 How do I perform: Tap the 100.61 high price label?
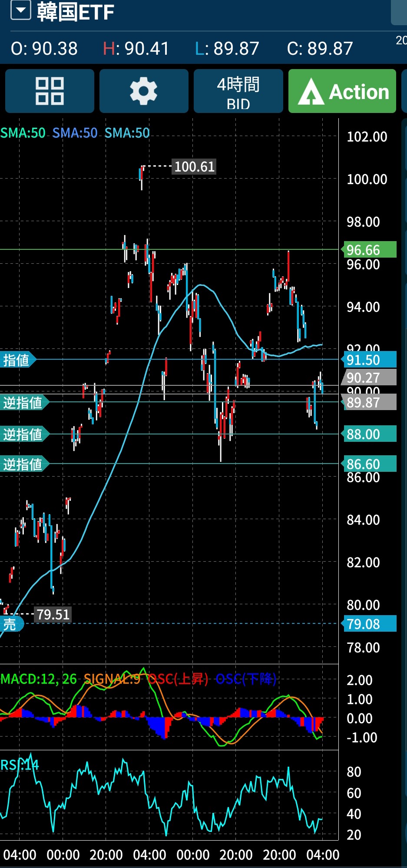194,166
